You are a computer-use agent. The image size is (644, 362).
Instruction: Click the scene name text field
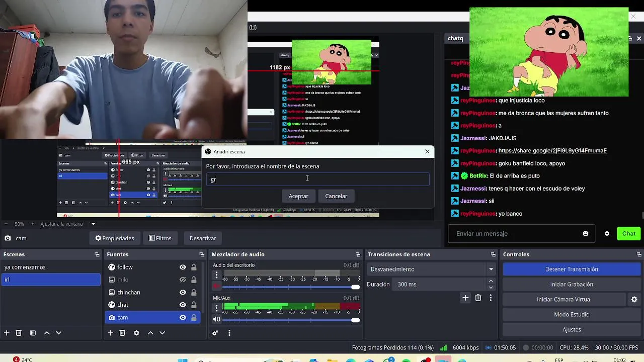click(x=318, y=179)
